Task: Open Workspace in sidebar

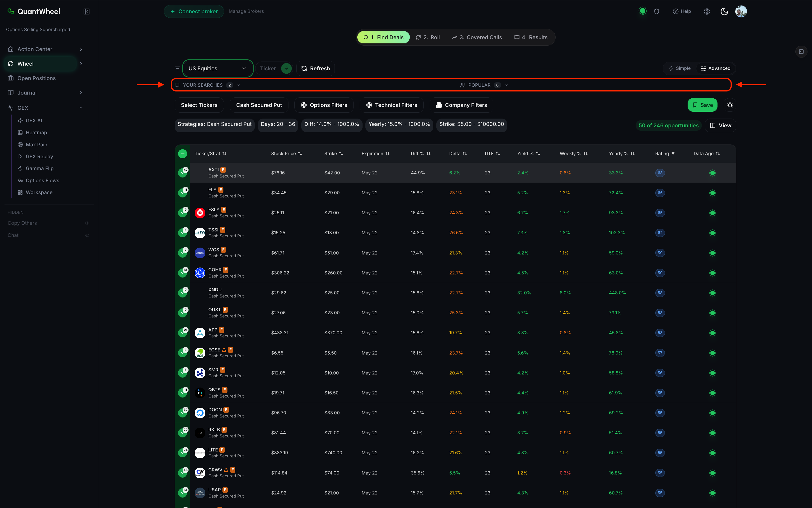Action: [x=35, y=192]
